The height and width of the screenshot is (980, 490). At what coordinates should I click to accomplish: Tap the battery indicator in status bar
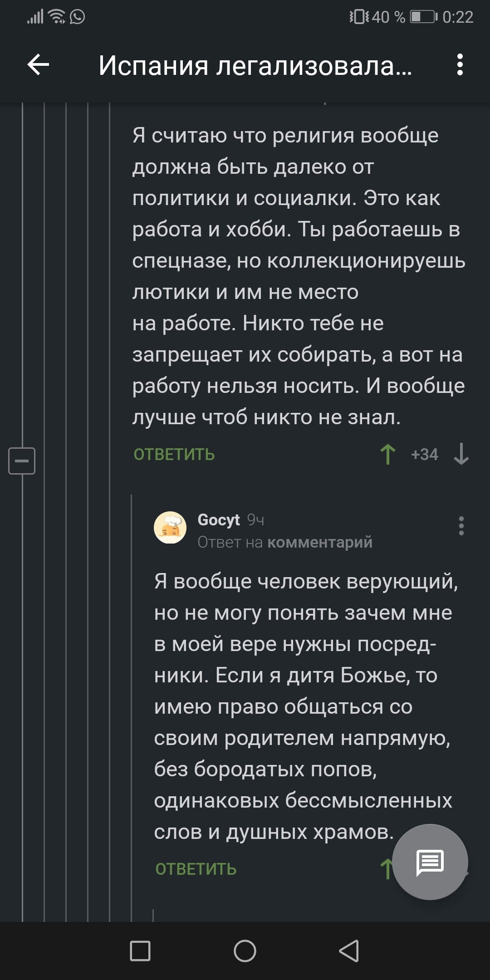(423, 17)
